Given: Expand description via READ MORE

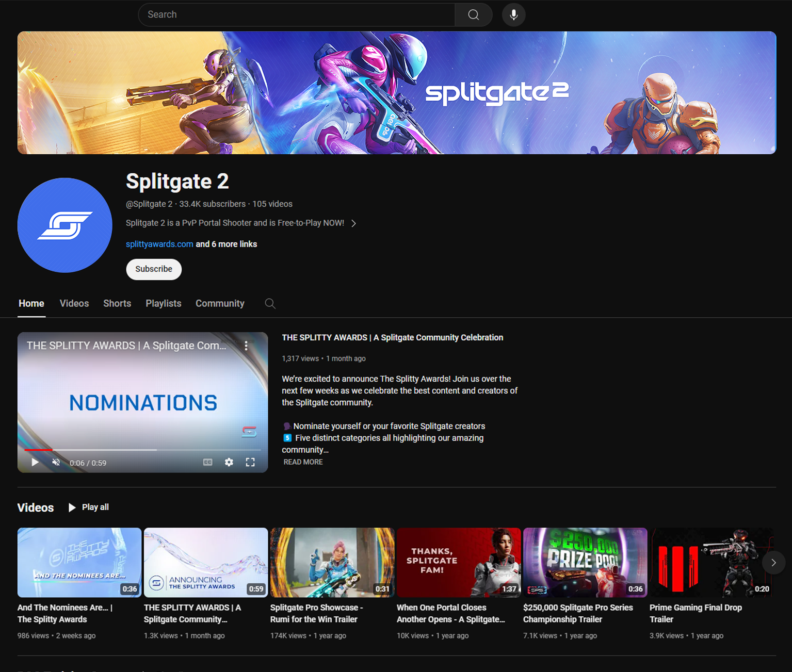Looking at the screenshot, I should click(x=303, y=462).
